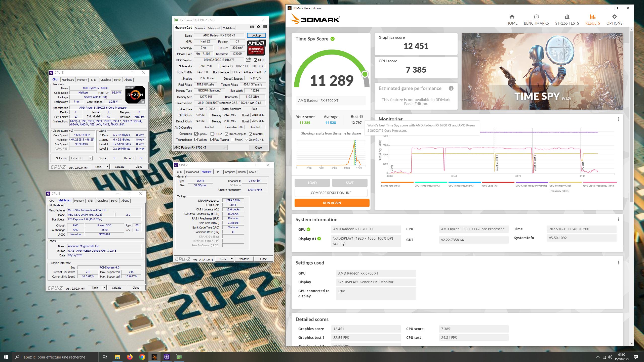Select the Bench tab in CPU-Z CPU window
644x362 pixels.
tap(117, 80)
